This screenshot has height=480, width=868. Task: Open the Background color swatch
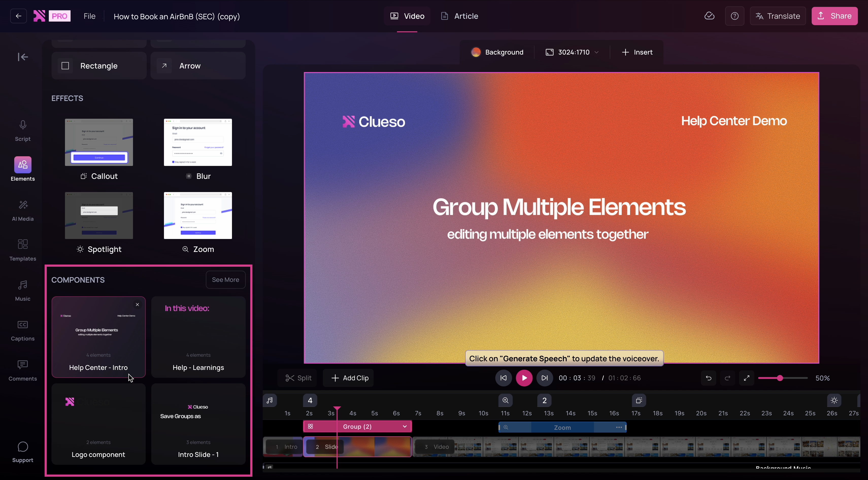(x=476, y=52)
